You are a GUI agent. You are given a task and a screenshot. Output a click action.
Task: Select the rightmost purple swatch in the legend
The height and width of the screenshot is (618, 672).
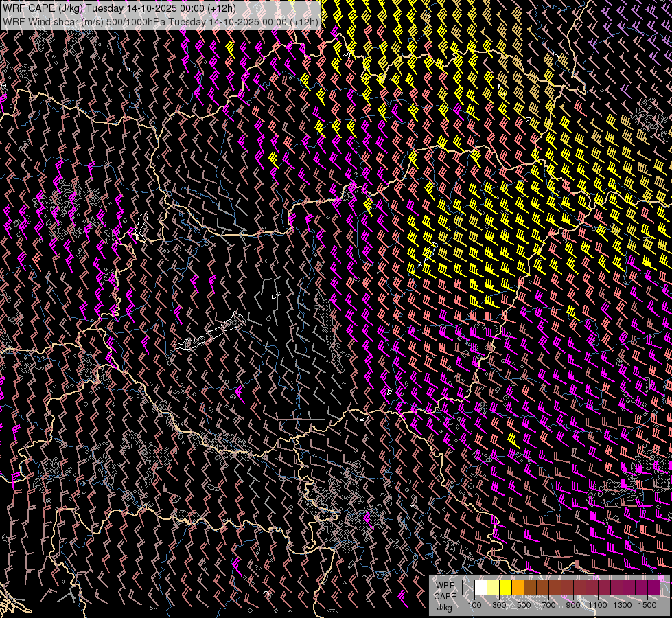(x=654, y=587)
